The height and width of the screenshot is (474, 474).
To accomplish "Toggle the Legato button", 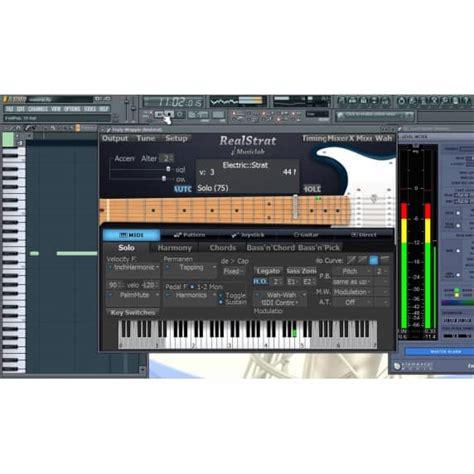I will pos(268,271).
